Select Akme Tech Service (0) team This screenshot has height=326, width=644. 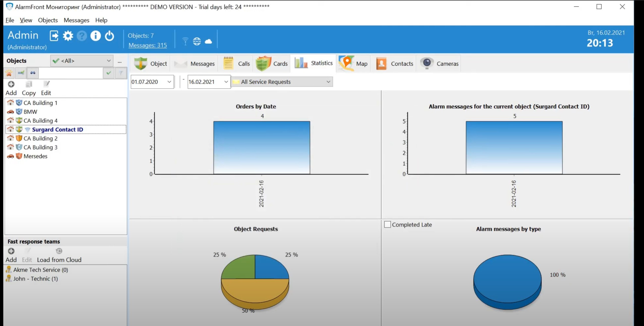(x=41, y=270)
